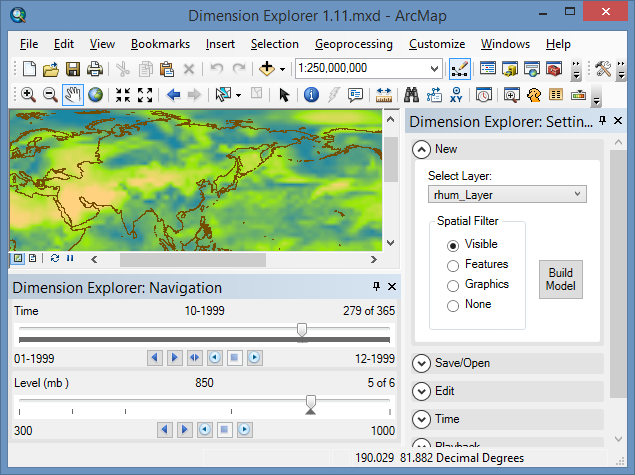The height and width of the screenshot is (475, 635).
Task: Select the Zoom In tool
Action: click(28, 95)
